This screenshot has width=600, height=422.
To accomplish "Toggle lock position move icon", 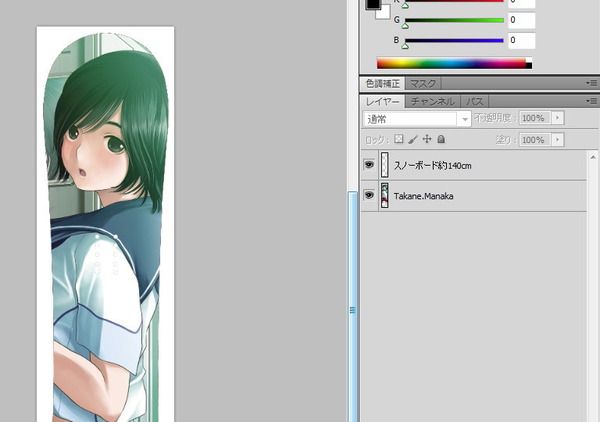I will tap(427, 139).
